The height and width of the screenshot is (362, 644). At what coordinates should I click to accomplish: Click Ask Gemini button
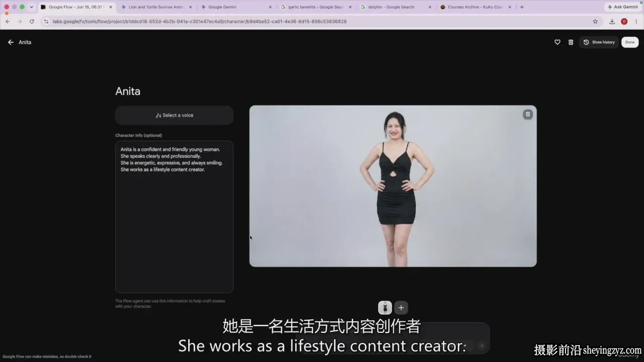click(622, 7)
